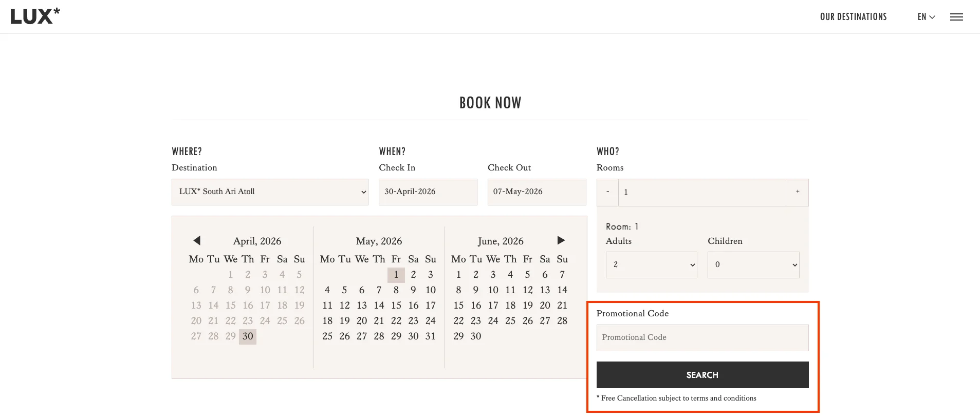Click the May, 2026 month heading

[x=379, y=241]
